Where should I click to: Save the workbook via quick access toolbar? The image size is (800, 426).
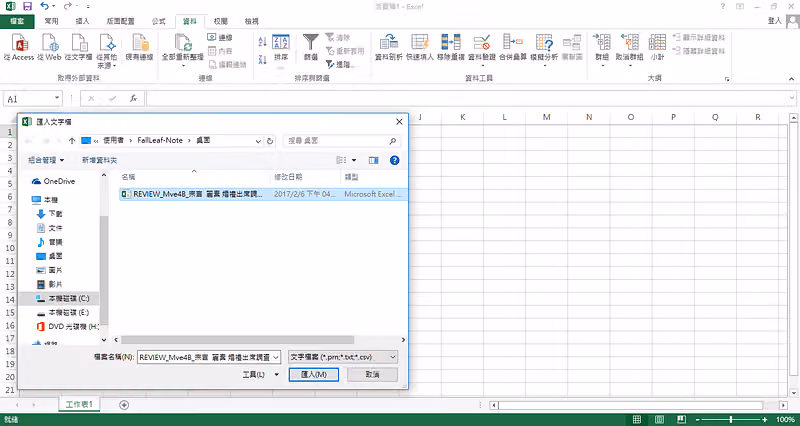[27, 6]
